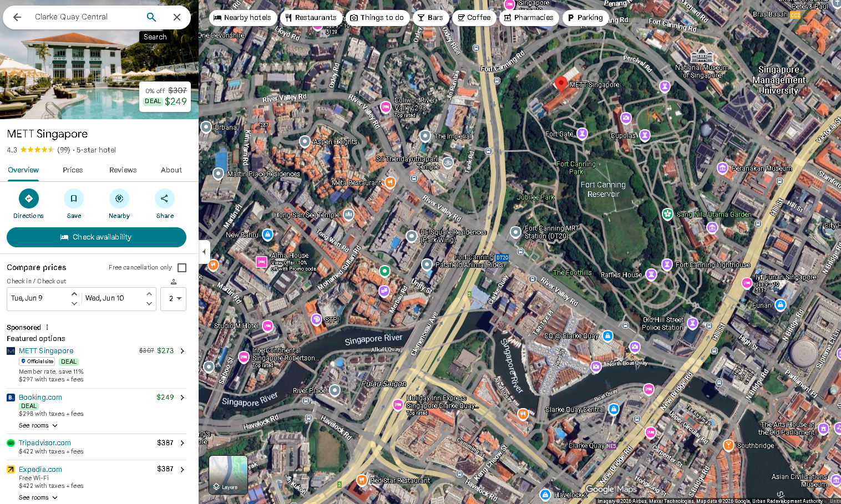This screenshot has width=841, height=504.
Task: Click the Fort Canning Lighthouse marker
Action: 667,264
